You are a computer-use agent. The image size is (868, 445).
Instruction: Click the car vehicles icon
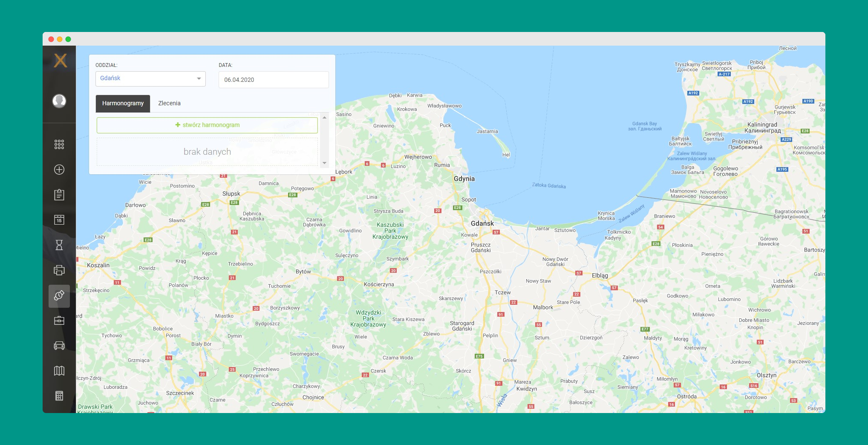pyautogui.click(x=59, y=346)
